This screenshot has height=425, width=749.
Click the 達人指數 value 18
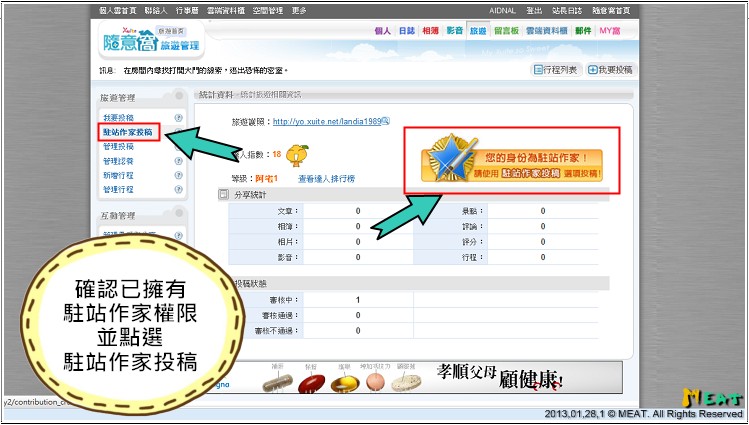pos(277,154)
